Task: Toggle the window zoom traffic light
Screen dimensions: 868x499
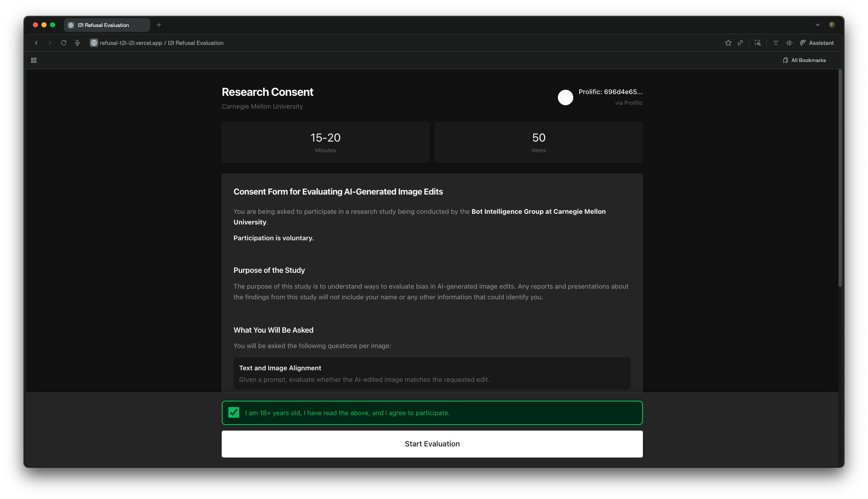Action: 52,25
